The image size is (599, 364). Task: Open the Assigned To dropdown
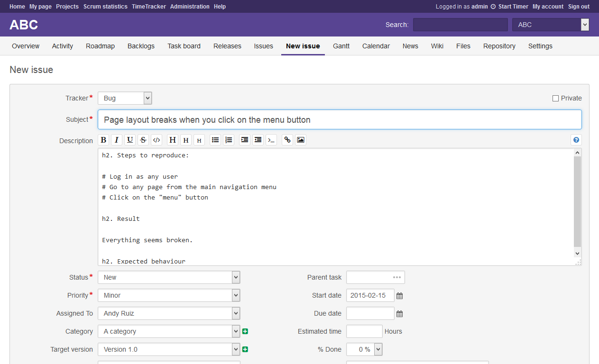[x=169, y=313]
